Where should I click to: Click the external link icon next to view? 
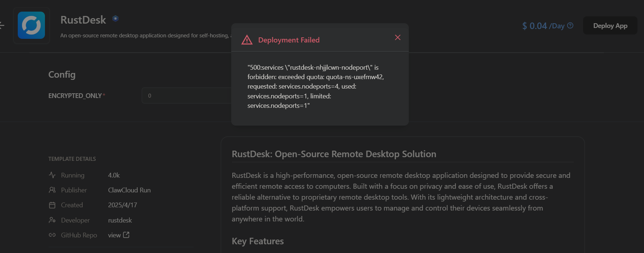coord(126,235)
